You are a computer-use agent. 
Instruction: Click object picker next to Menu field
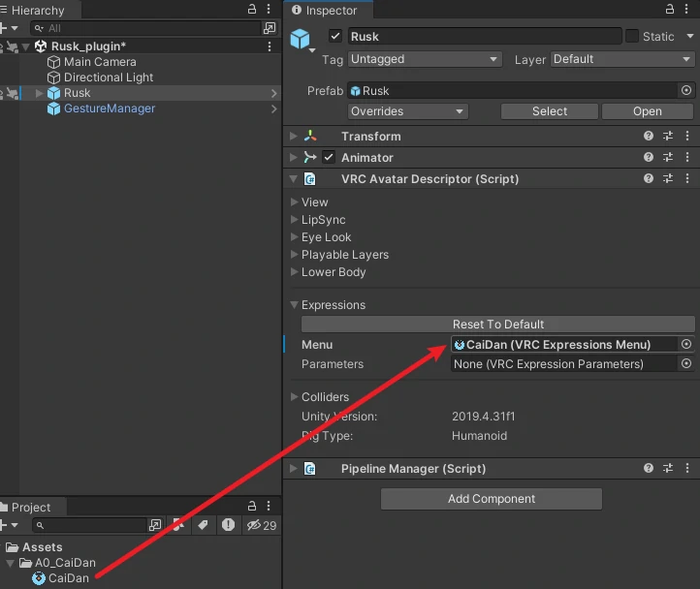686,345
